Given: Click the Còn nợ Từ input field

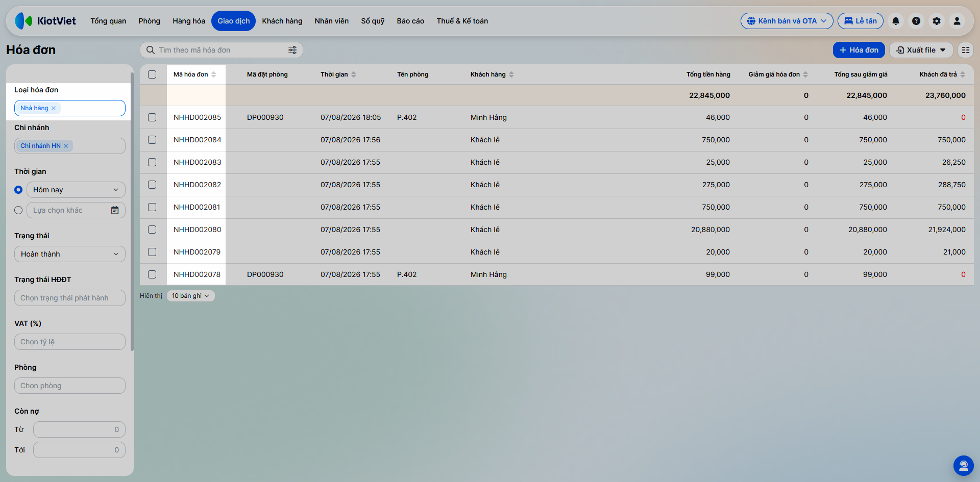Looking at the screenshot, I should click(79, 429).
